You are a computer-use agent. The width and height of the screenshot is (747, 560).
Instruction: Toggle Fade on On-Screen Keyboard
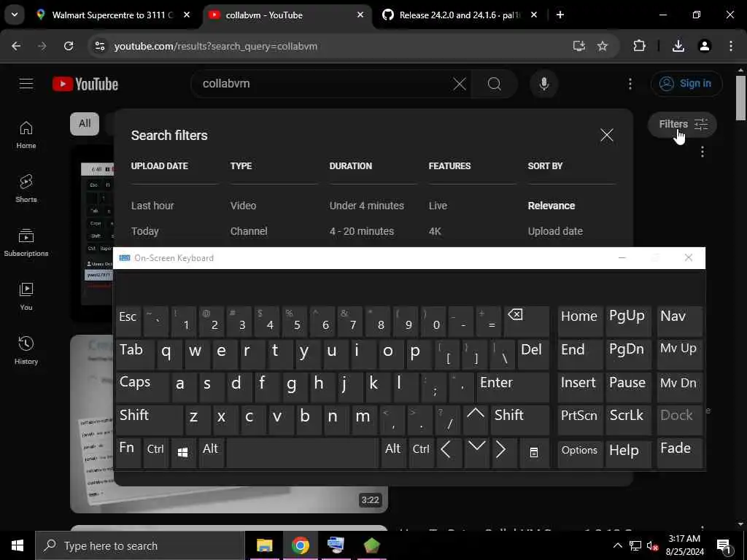click(x=679, y=452)
